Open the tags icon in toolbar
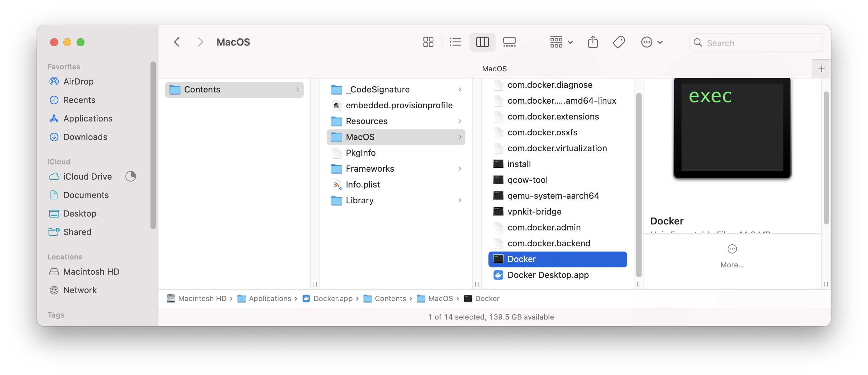The width and height of the screenshot is (868, 375). tap(619, 42)
